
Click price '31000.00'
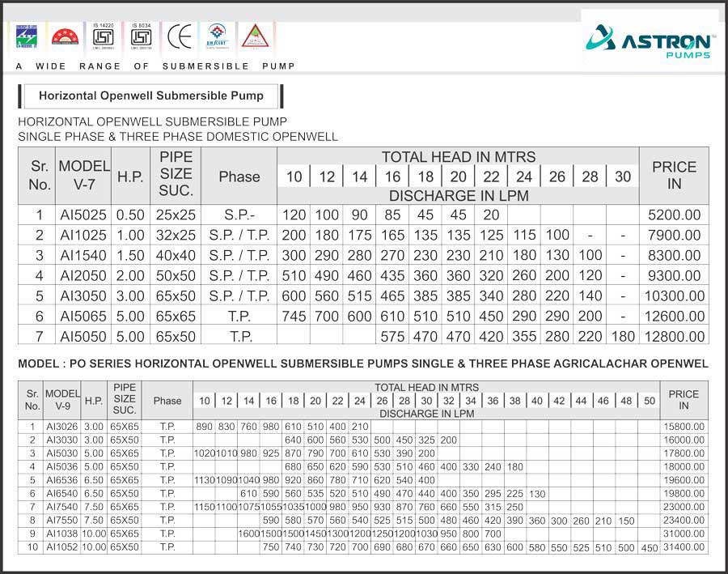point(684,534)
